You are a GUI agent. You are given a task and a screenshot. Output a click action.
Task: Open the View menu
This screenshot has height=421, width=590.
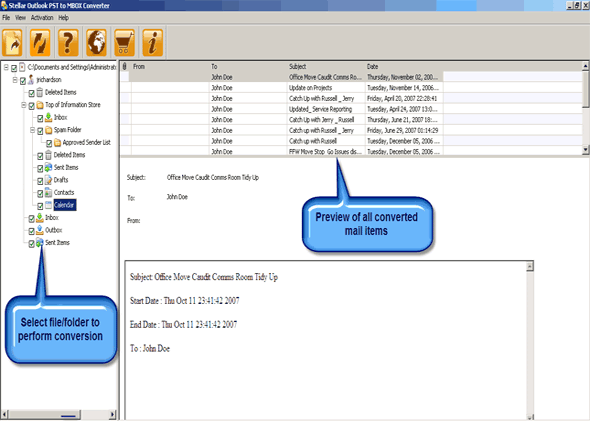click(20, 18)
